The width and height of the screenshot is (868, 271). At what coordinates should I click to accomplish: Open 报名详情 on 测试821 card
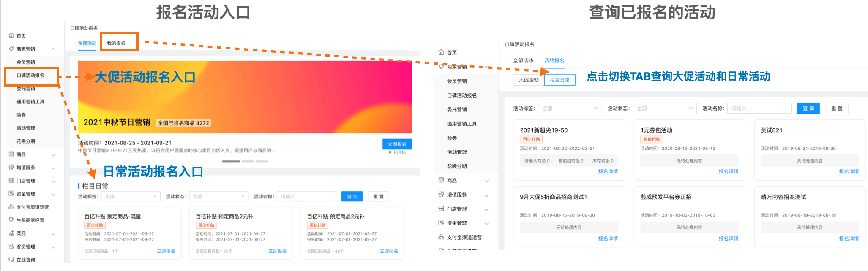point(849,171)
